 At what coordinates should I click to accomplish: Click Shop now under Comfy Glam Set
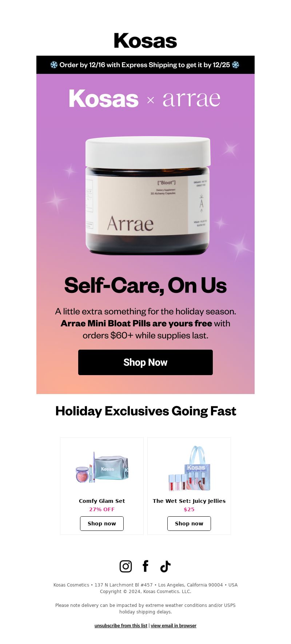(x=102, y=524)
